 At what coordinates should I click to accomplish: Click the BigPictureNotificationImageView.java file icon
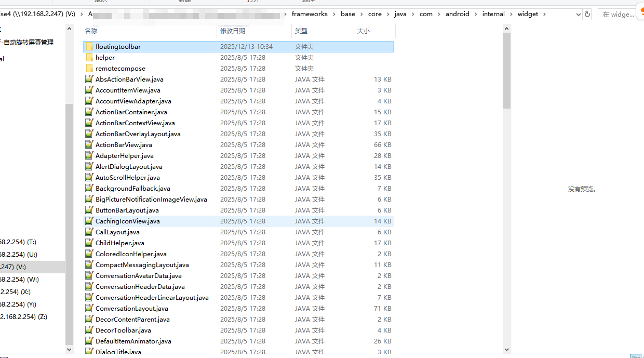coord(89,200)
